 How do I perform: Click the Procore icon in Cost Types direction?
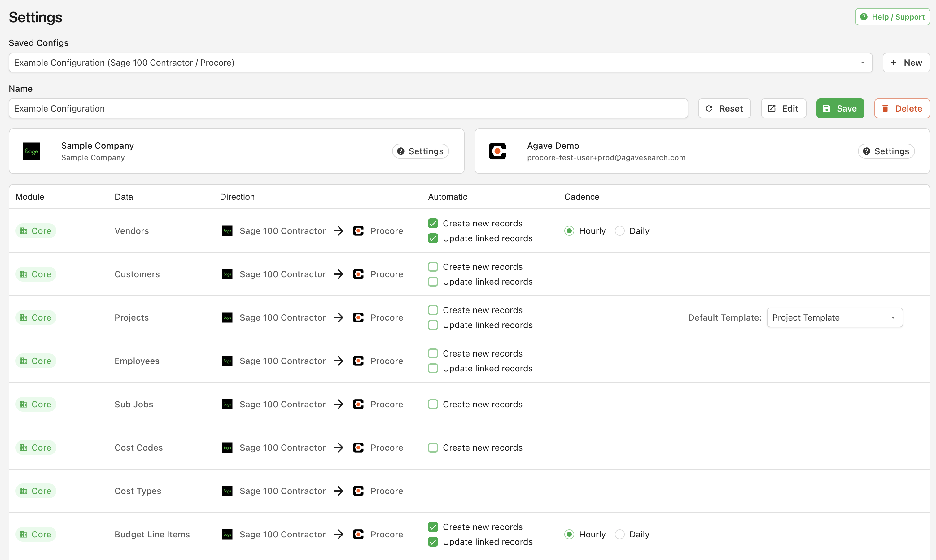point(358,491)
